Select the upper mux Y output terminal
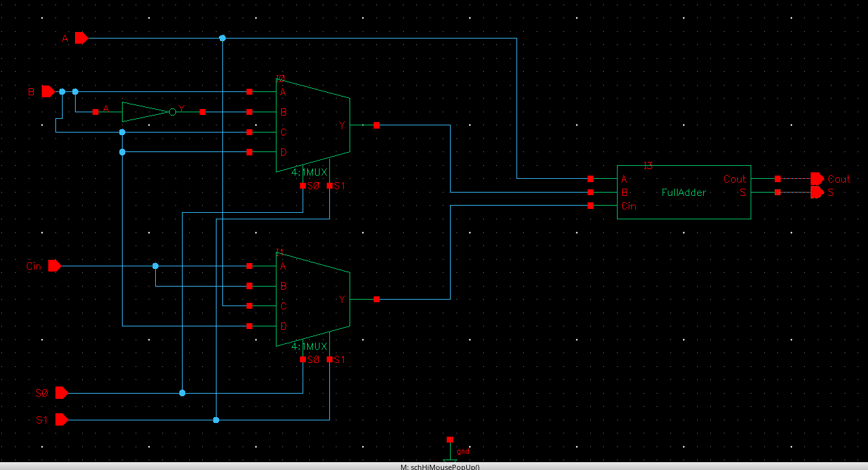 [x=376, y=125]
